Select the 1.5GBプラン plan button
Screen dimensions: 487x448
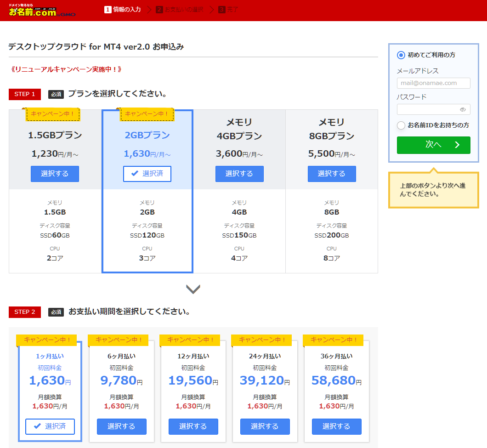55,174
